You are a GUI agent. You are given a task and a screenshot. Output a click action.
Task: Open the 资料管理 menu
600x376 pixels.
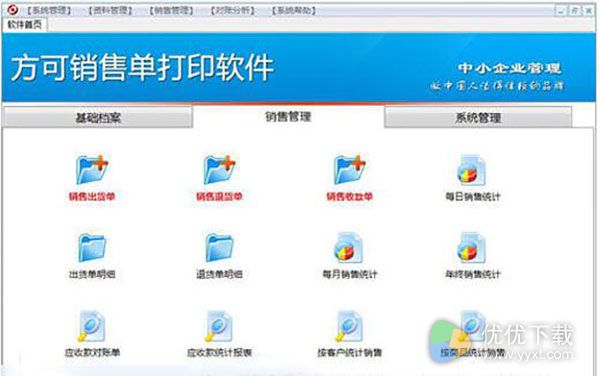tap(110, 10)
